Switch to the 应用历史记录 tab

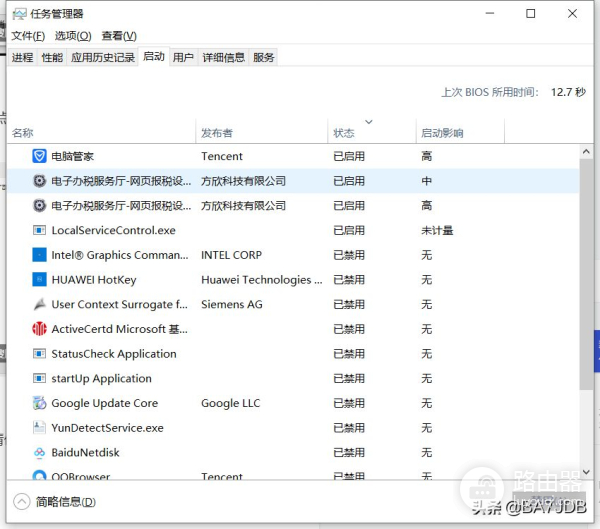click(103, 57)
